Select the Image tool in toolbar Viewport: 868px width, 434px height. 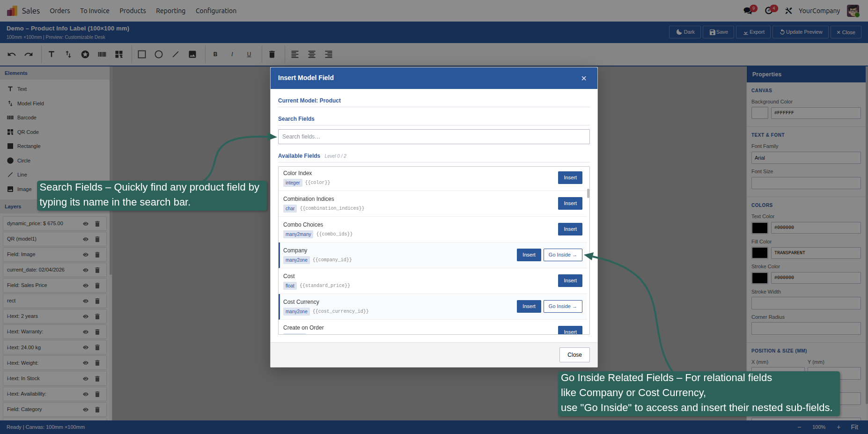[x=192, y=54]
